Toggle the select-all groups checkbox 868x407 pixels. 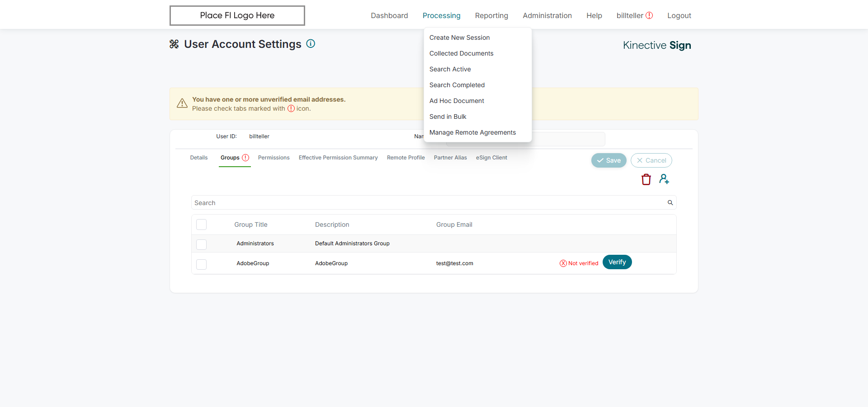point(202,225)
